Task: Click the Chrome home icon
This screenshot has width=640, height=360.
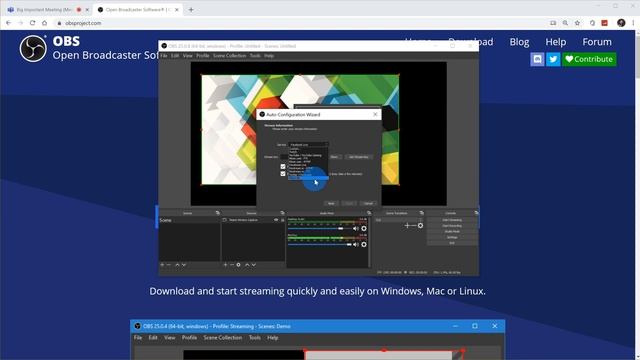Action: (x=44, y=23)
